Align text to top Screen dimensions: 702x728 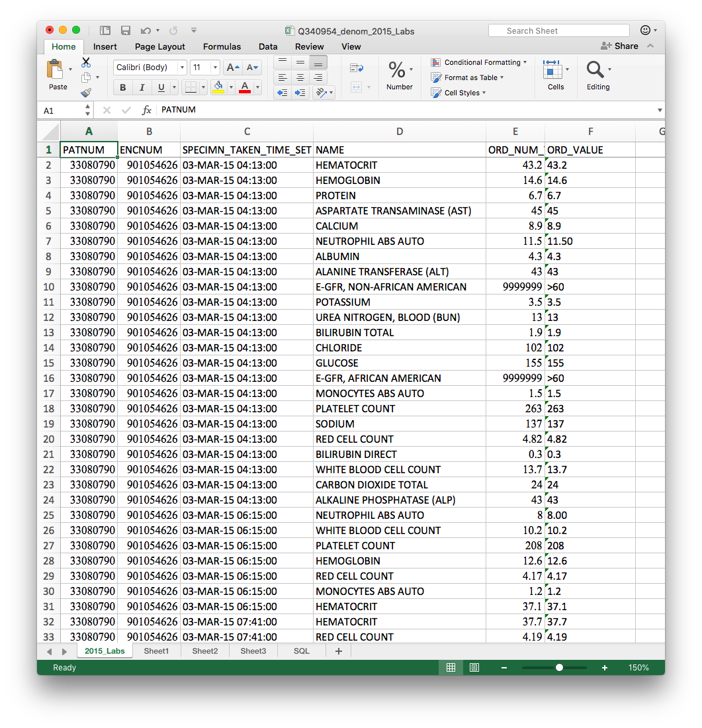click(283, 62)
